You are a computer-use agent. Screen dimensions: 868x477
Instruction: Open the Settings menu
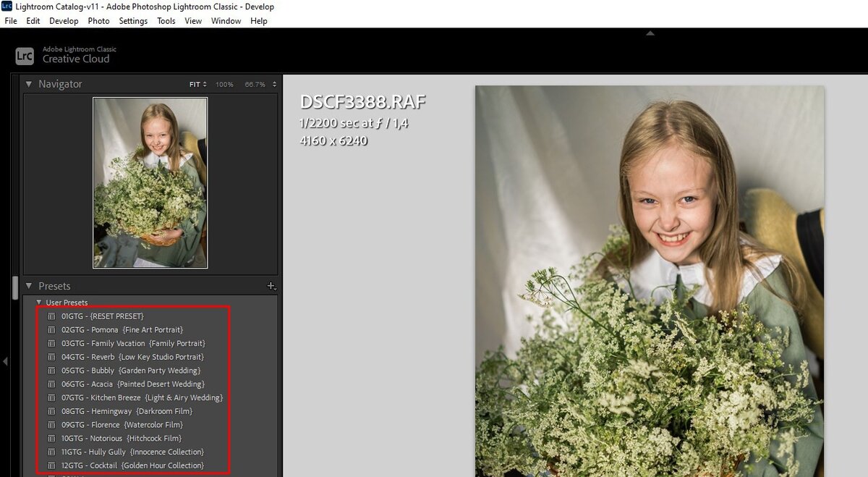(133, 21)
